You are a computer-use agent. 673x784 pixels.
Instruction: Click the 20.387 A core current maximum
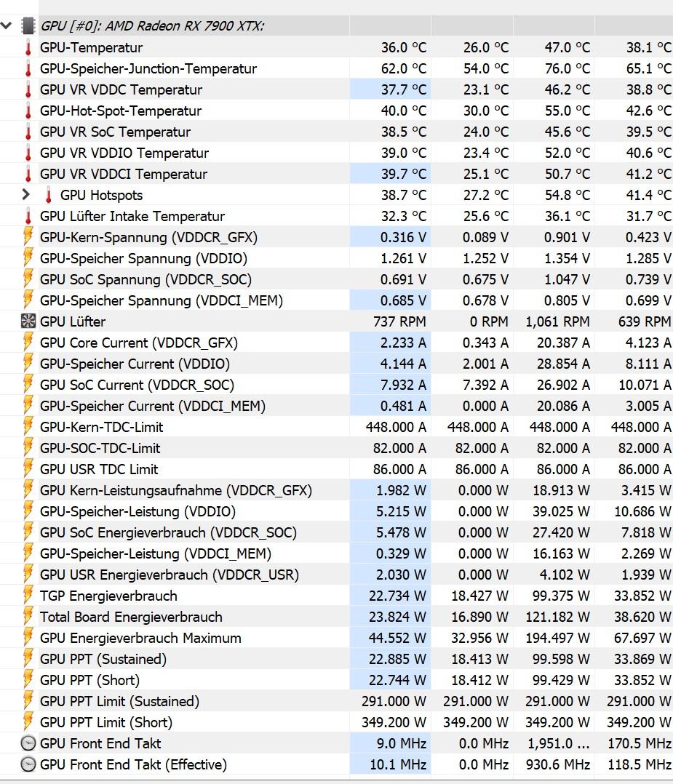[x=563, y=343]
